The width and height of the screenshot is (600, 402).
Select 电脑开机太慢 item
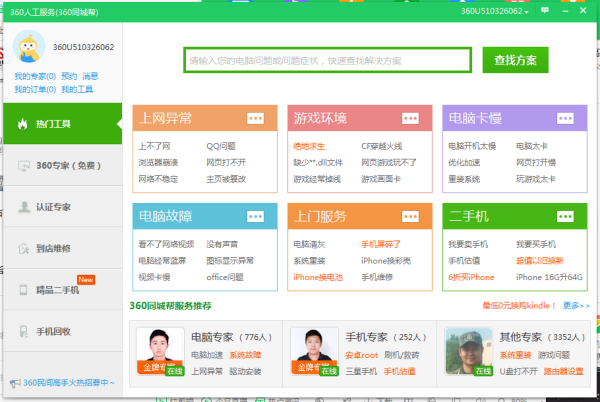(472, 146)
